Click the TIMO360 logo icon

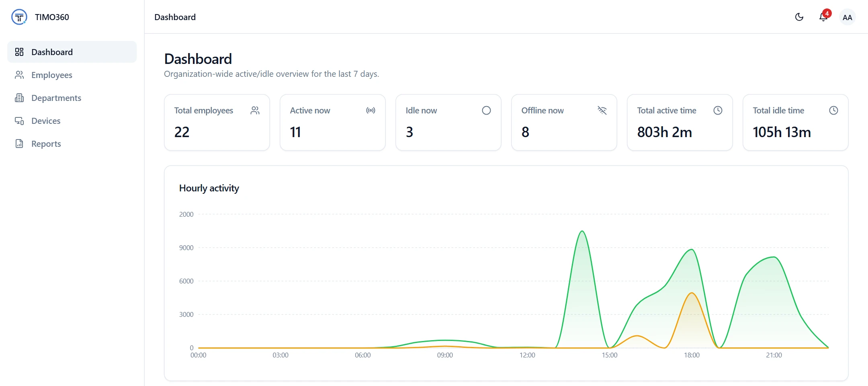[19, 17]
